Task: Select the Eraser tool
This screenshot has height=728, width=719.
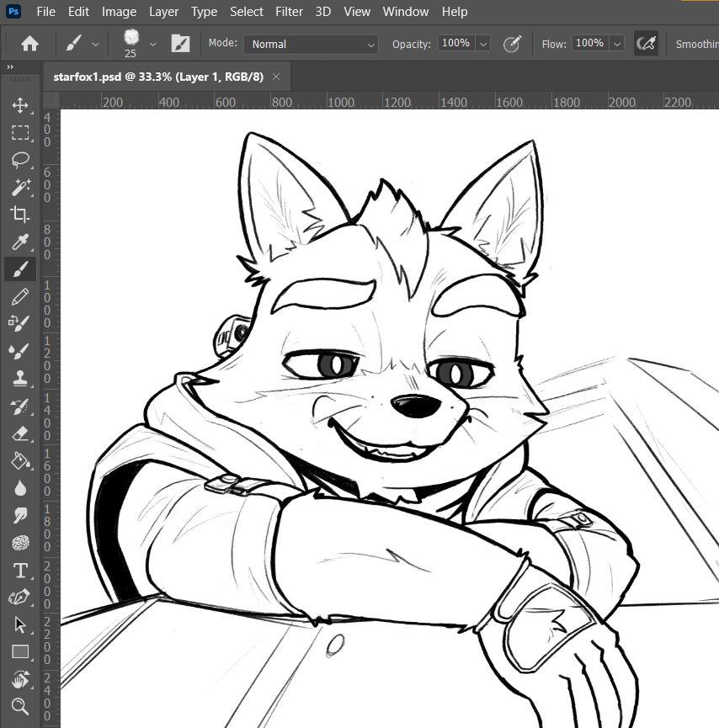Action: 20,434
